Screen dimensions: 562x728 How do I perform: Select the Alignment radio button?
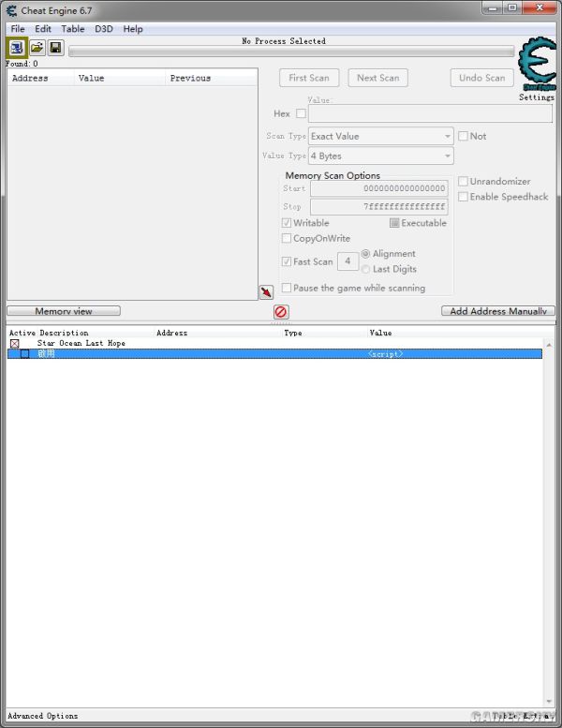(x=365, y=254)
